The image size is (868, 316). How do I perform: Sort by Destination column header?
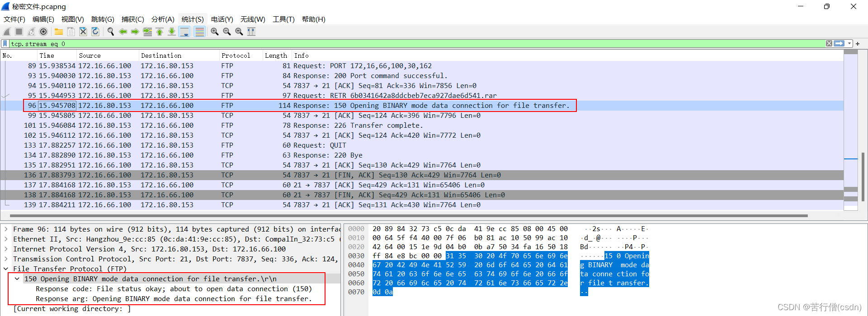point(179,56)
